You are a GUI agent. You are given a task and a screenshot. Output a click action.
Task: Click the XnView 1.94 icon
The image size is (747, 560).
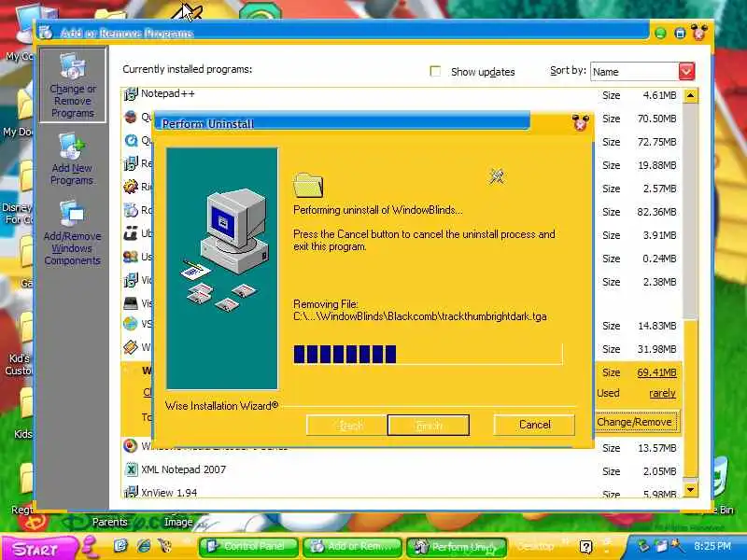[x=131, y=492]
